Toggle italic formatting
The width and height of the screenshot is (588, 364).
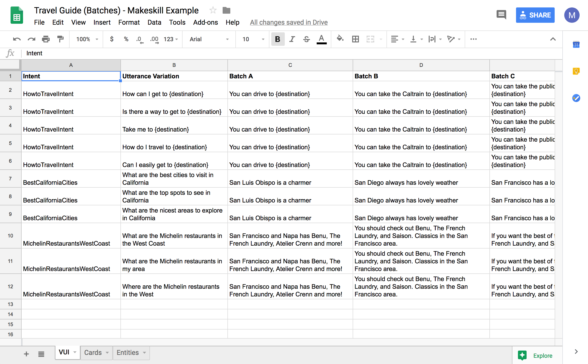[292, 39]
